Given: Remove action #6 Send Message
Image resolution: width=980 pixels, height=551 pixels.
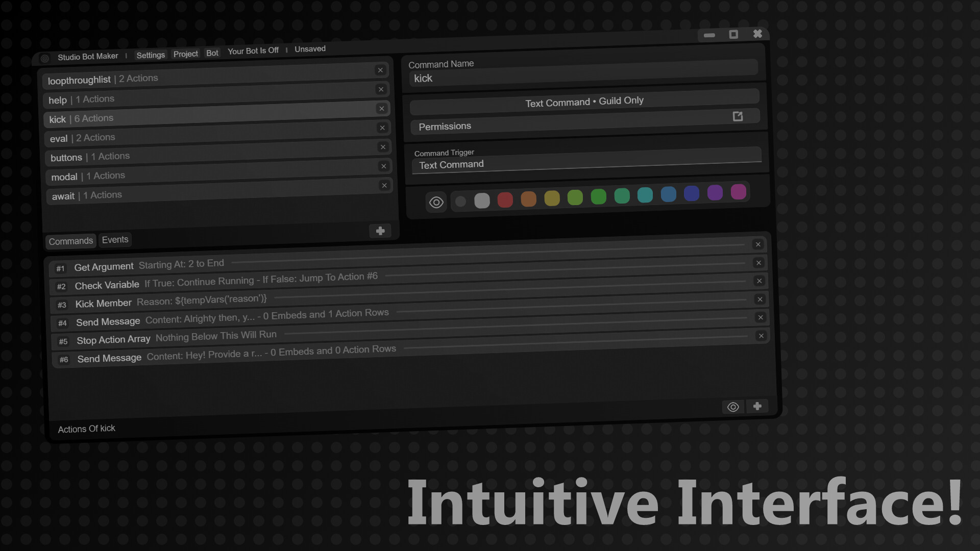Looking at the screenshot, I should pyautogui.click(x=761, y=336).
